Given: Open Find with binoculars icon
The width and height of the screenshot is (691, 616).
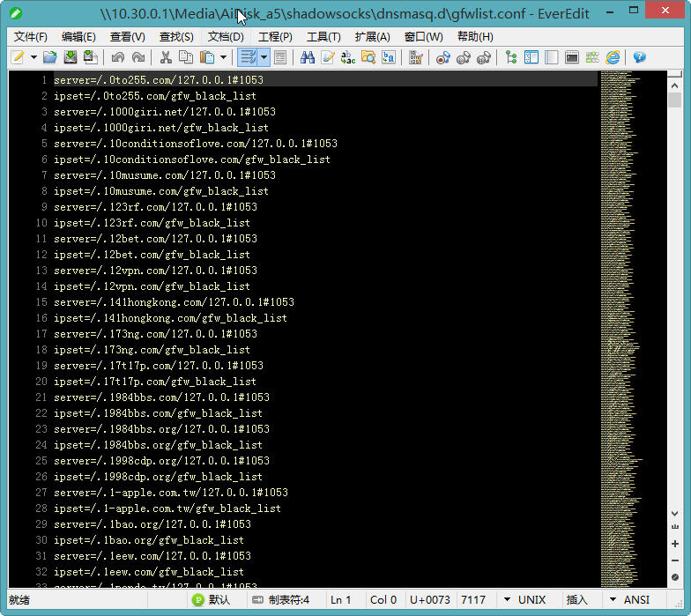Looking at the screenshot, I should point(307,57).
